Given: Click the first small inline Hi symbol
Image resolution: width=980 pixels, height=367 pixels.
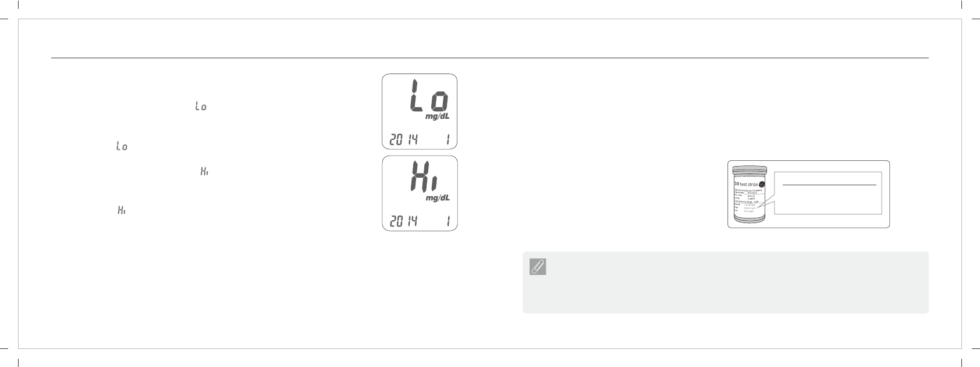Looking at the screenshot, I should coord(204,172).
